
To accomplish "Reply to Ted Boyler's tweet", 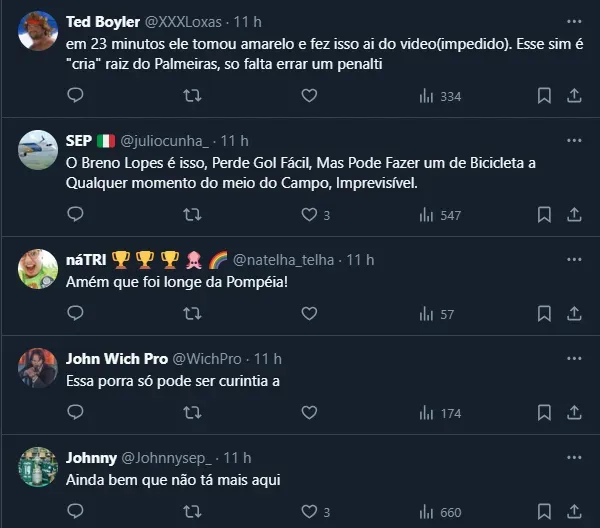I will [76, 96].
